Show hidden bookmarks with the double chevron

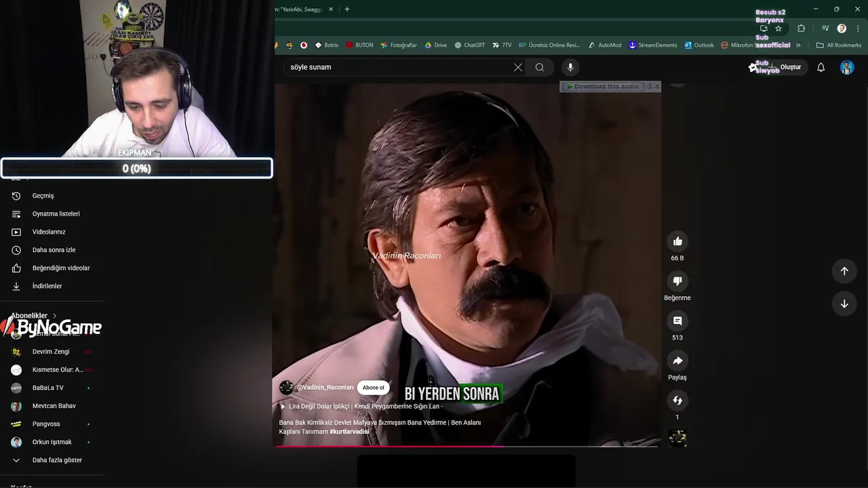tap(798, 45)
